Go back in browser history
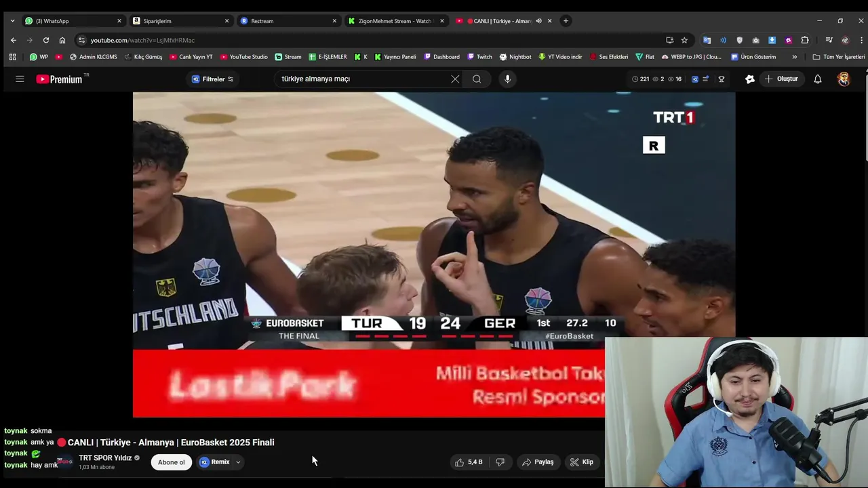868x488 pixels. pos(14,40)
